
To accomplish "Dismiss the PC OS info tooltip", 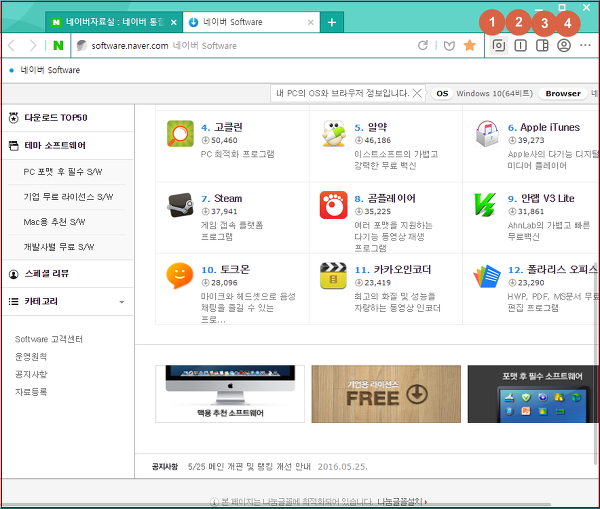I will [417, 93].
